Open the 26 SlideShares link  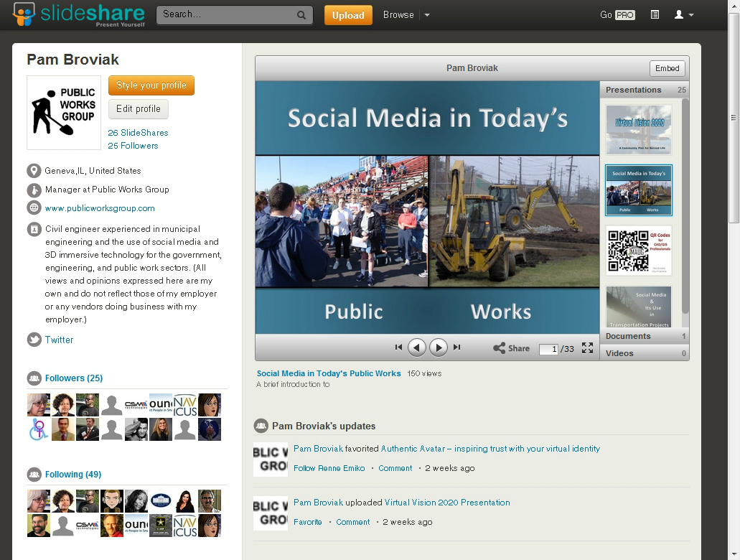138,133
